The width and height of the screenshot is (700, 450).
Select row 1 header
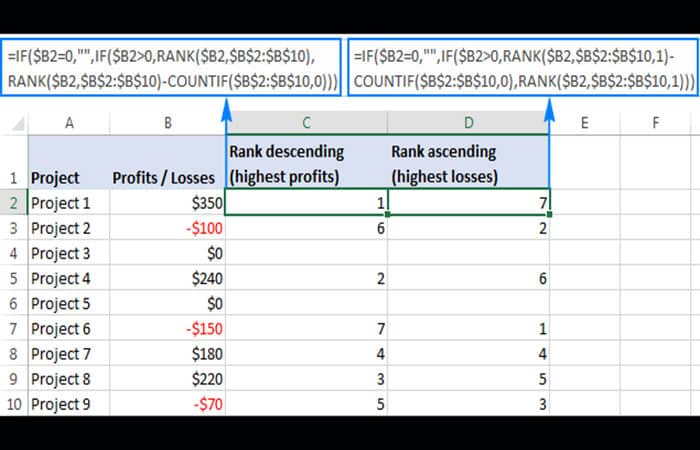pos(14,162)
